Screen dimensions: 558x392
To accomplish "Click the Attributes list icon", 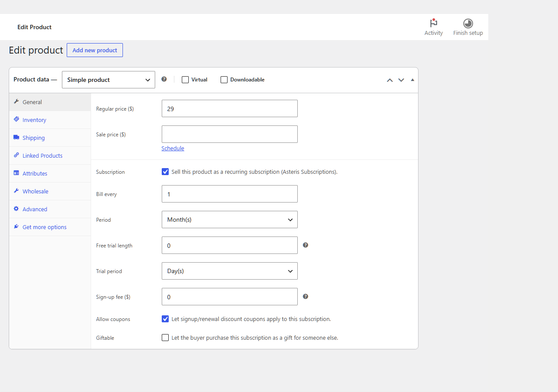I will tap(17, 173).
